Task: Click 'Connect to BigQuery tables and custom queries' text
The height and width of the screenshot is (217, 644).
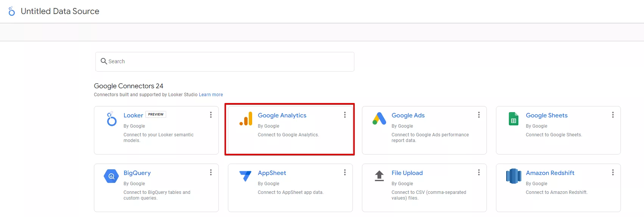Action: click(157, 195)
